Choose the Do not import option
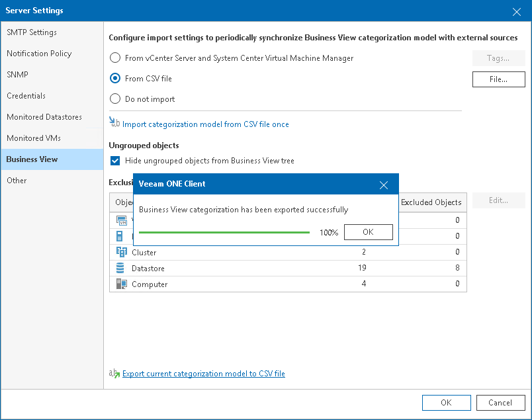Viewport: 532px width, 420px height. tap(115, 99)
